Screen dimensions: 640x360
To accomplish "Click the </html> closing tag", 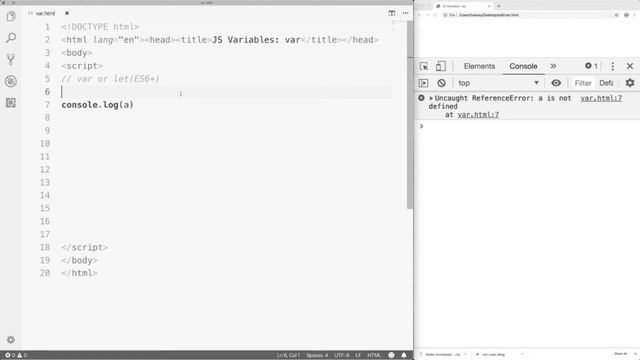I will point(79,273).
